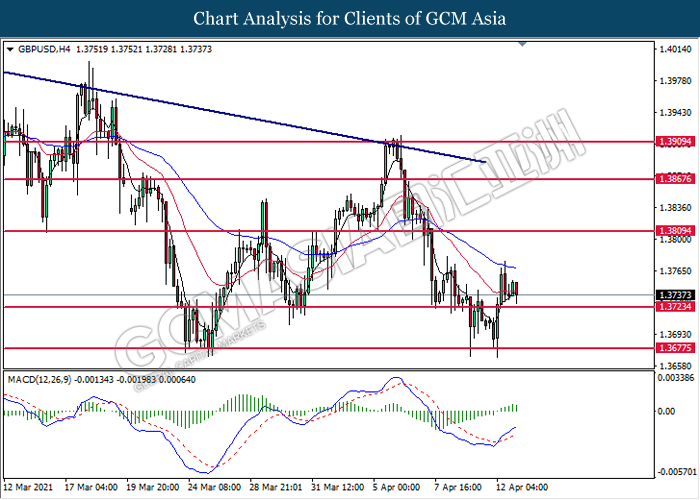Click the MACD 0.00 zero level label
The height and width of the screenshot is (500, 700).
(667, 412)
